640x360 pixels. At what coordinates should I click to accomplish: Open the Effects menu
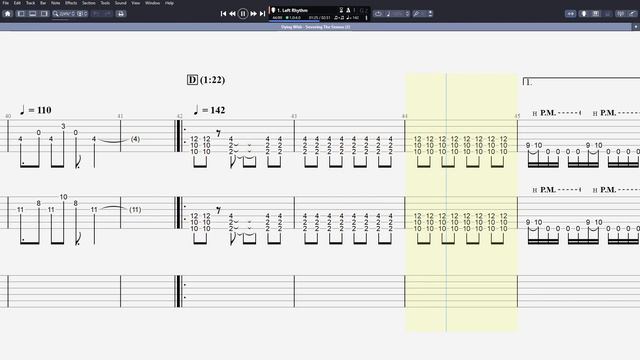(71, 3)
